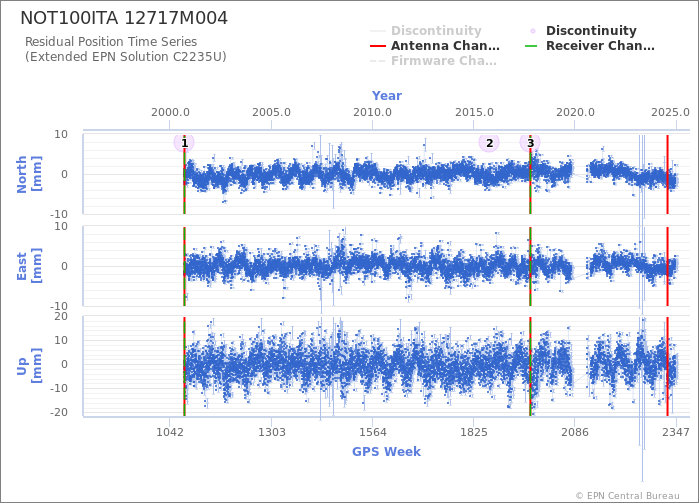The width and height of the screenshot is (700, 504).
Task: Select discontinuity marker 3
Action: pos(530,143)
